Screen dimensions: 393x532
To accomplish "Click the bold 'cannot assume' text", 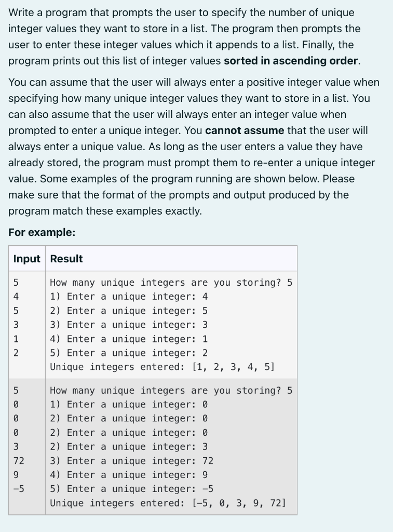I will pyautogui.click(x=245, y=130).
